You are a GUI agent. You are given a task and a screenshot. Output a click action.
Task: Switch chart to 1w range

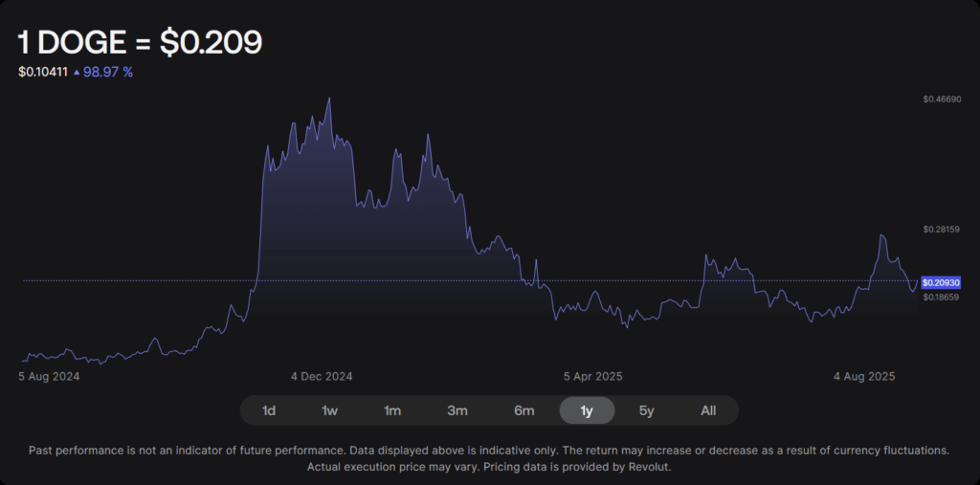click(330, 410)
